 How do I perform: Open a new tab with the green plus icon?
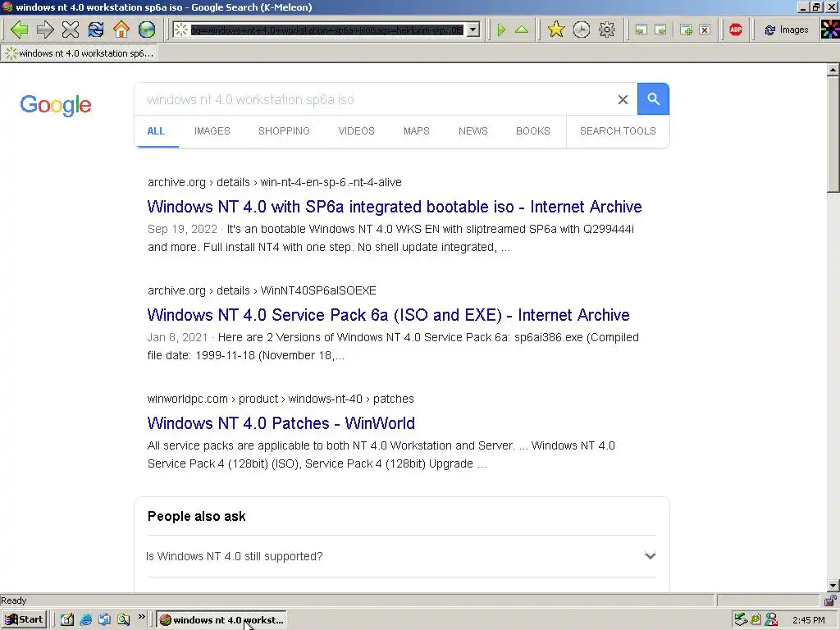686,30
